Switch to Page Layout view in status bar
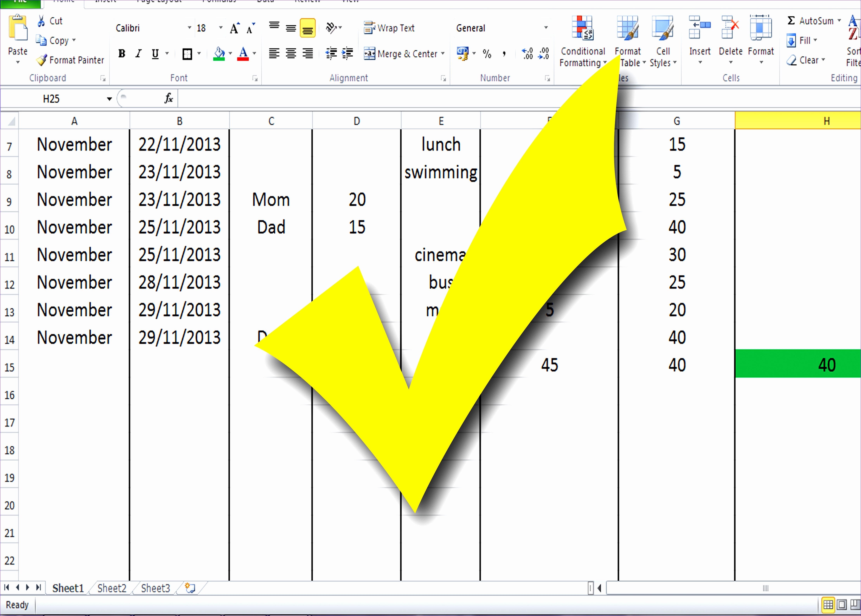861x616 pixels. pos(841,605)
